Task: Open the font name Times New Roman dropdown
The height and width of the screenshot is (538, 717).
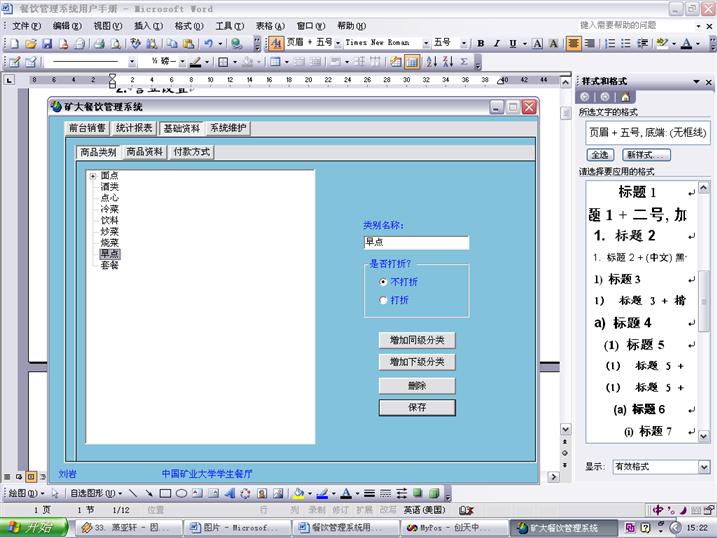Action: (x=426, y=43)
